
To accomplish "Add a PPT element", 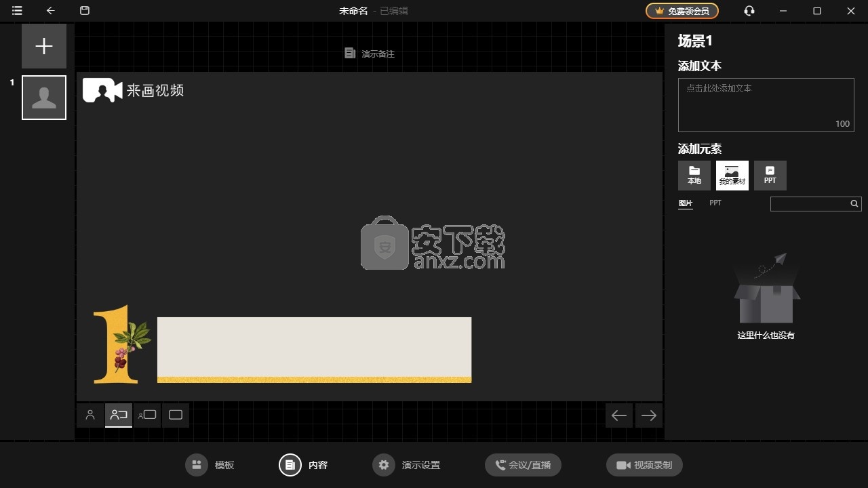I will (x=770, y=176).
